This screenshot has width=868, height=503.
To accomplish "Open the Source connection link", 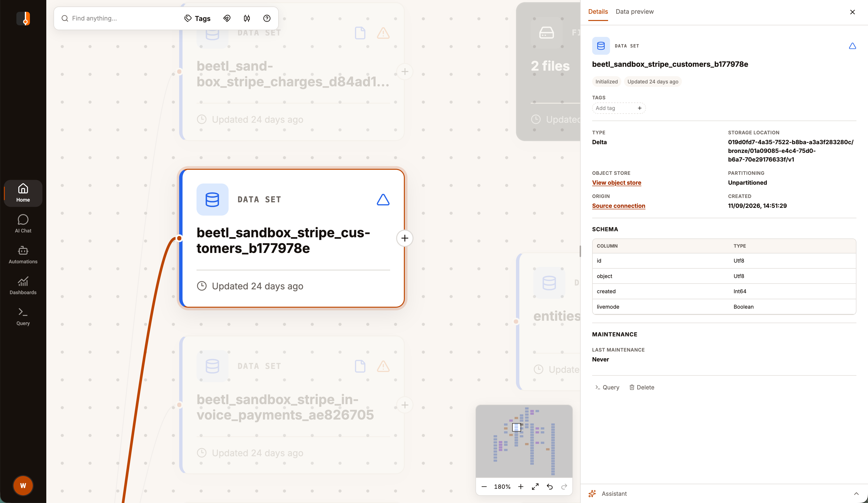I will tap(619, 206).
